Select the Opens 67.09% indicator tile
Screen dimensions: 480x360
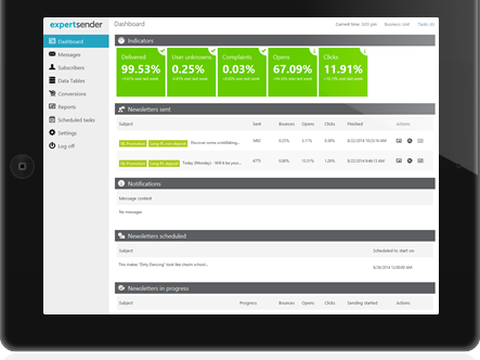[x=293, y=72]
